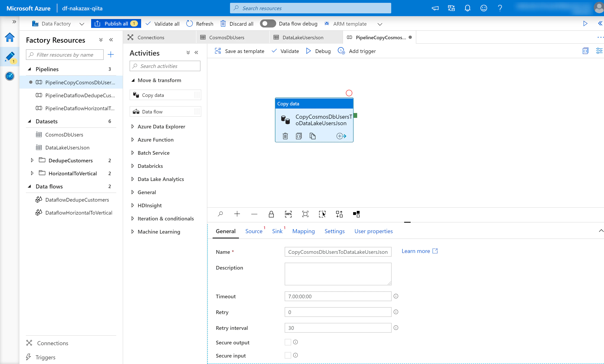Click Add trigger

tap(357, 51)
